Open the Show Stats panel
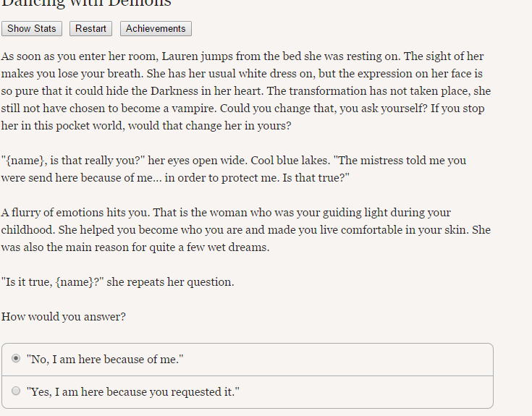 [x=32, y=28]
